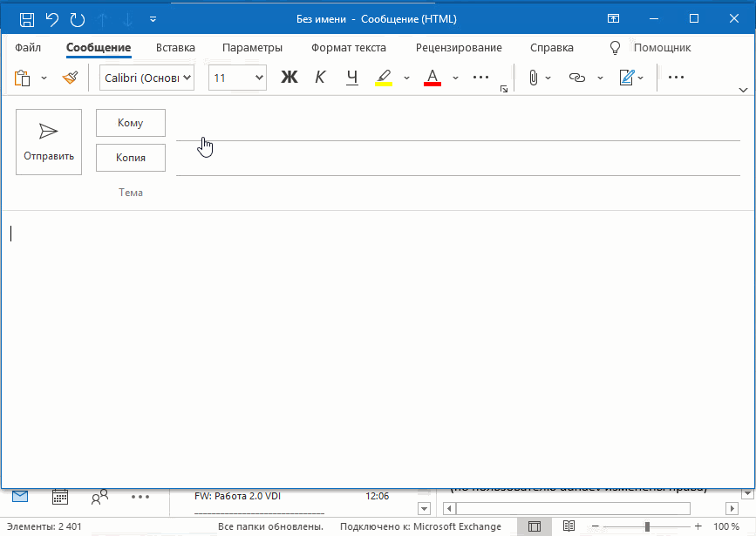This screenshot has width=756, height=536.
Task: Click reading pane horizontal scroll right arrow
Action: (732, 508)
